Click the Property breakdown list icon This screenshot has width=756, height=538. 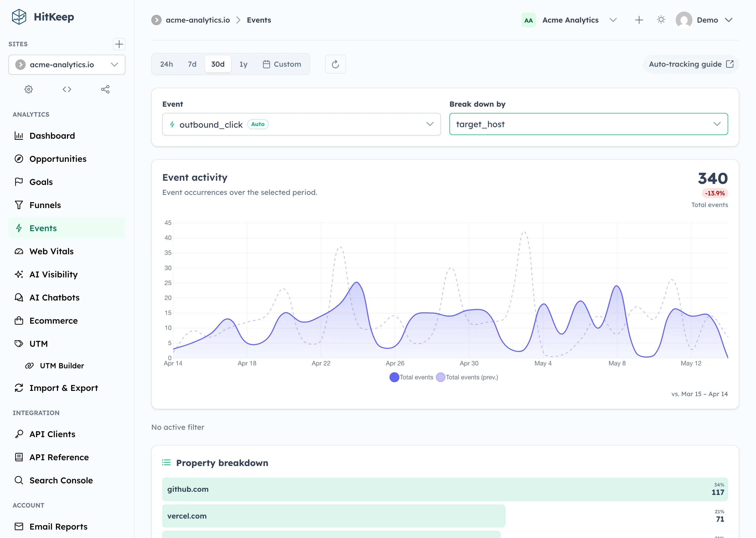(166, 462)
